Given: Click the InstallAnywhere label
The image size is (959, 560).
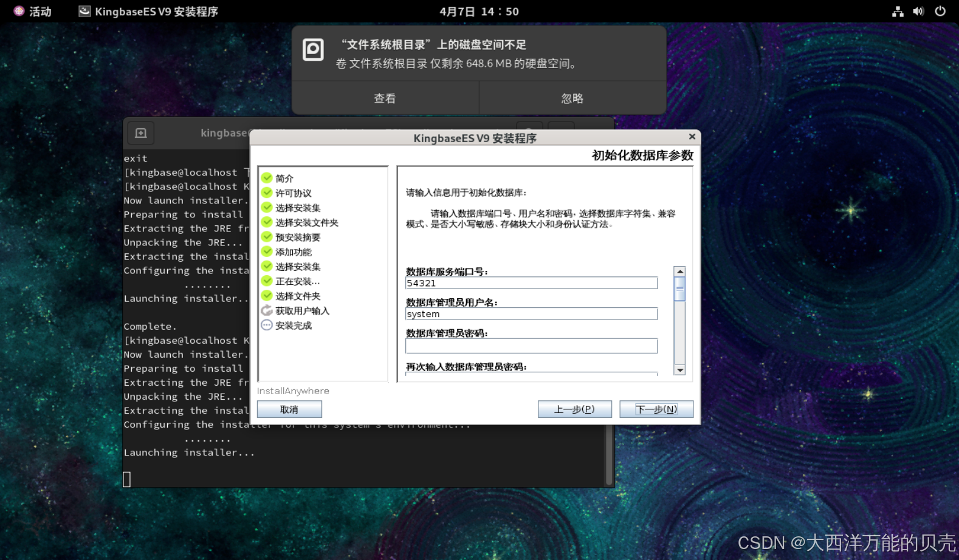Looking at the screenshot, I should point(293,391).
